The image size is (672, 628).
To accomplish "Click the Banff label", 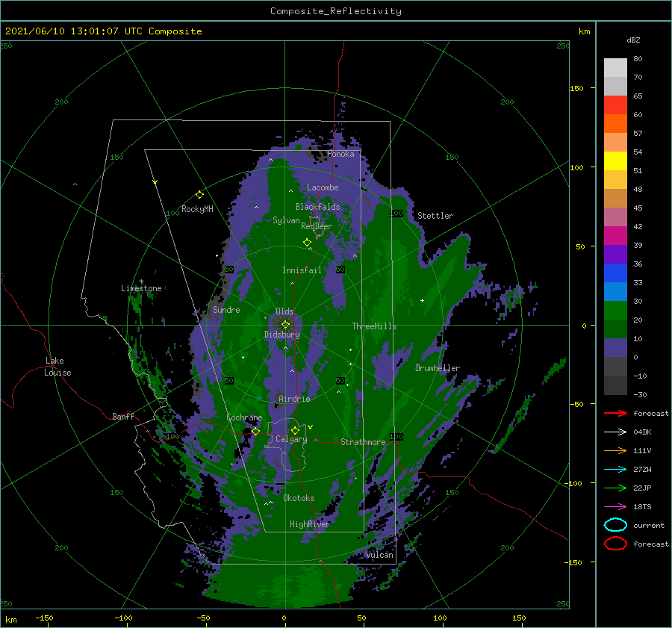I will click(123, 416).
